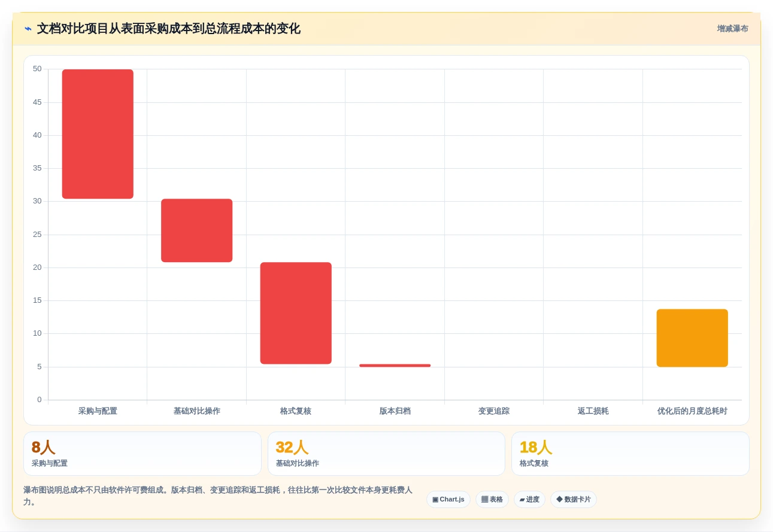Click the Chart.js tag pill
The height and width of the screenshot is (532, 773).
coord(448,499)
